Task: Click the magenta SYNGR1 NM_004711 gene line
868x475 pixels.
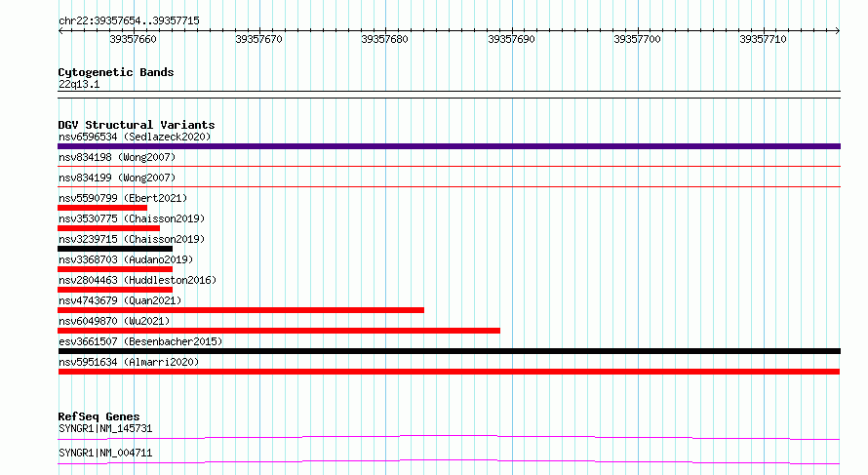Action: tap(449, 461)
